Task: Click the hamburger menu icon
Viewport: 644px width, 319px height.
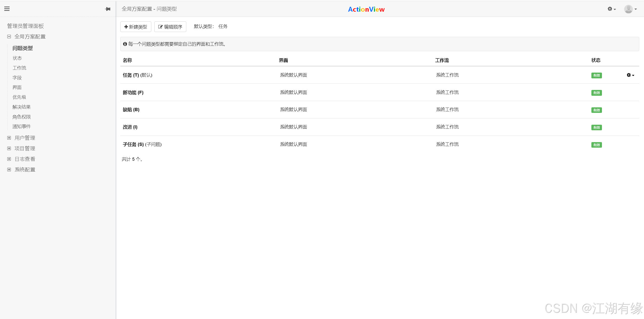Action: 7,8
